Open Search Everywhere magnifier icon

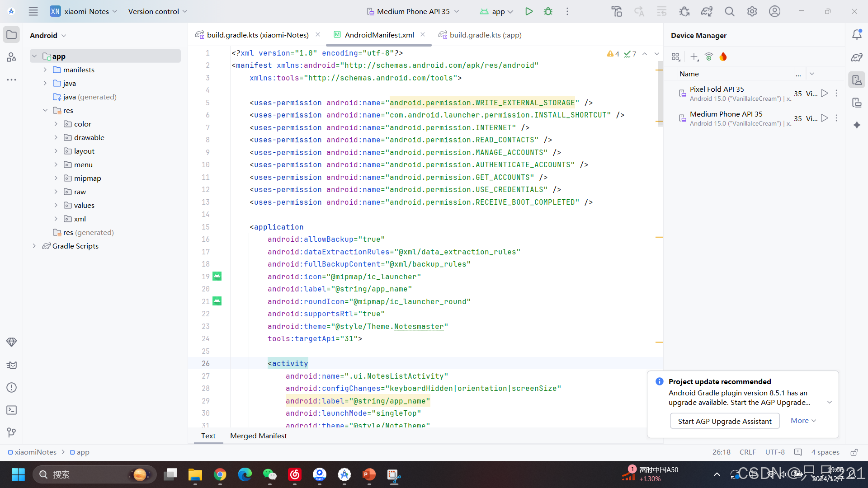pyautogui.click(x=729, y=12)
